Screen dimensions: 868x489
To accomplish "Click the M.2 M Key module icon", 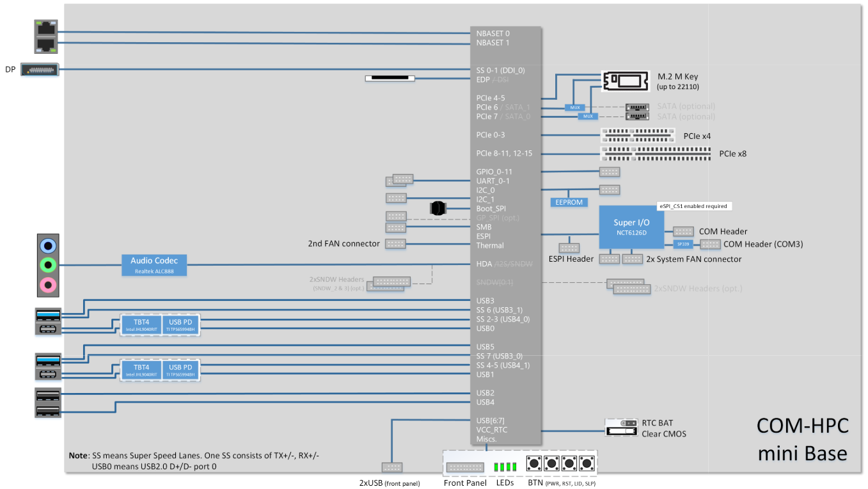I will click(622, 81).
